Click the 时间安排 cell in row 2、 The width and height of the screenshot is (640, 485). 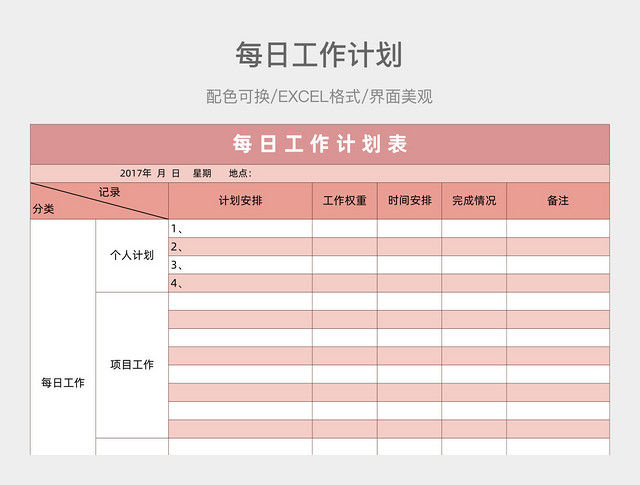[x=409, y=247]
